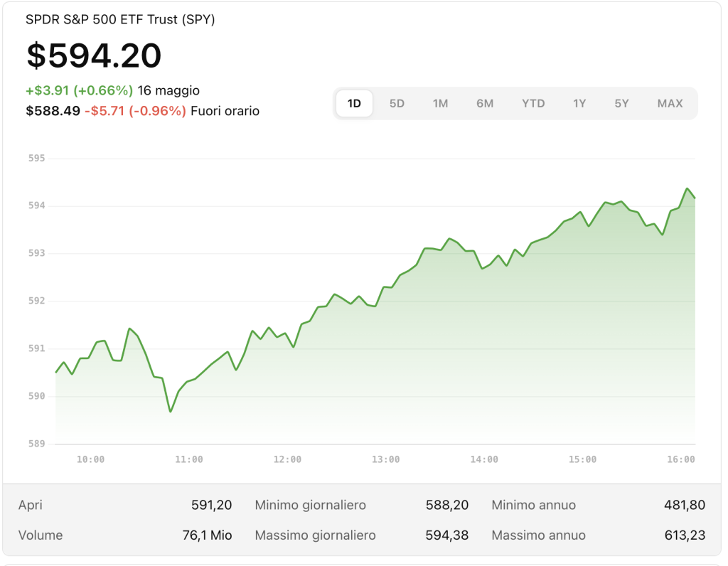Show the 5Y chart range

tap(621, 103)
